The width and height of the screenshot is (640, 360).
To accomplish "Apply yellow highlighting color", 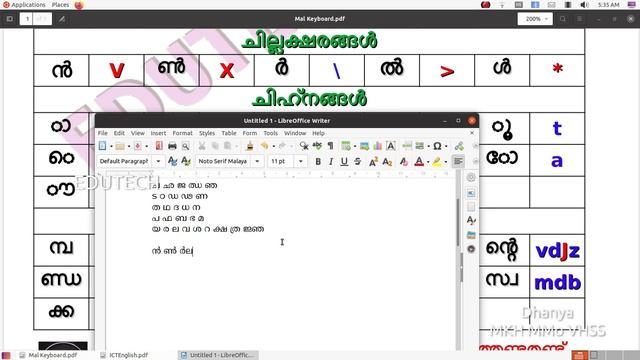I will [437, 162].
